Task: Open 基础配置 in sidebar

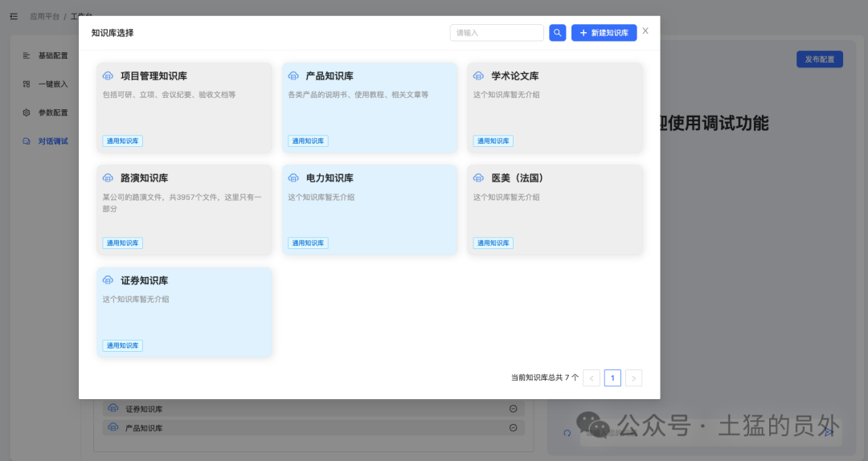Action: point(53,55)
